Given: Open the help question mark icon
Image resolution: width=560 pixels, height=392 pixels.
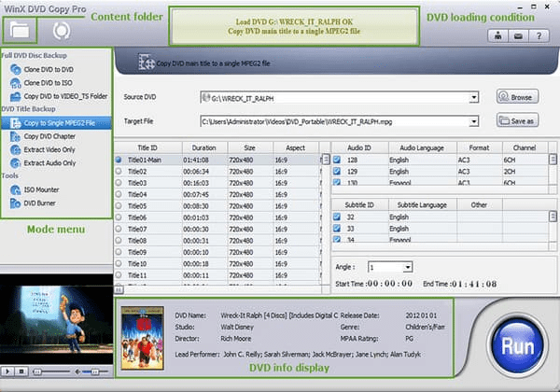Looking at the screenshot, I should tap(539, 36).
